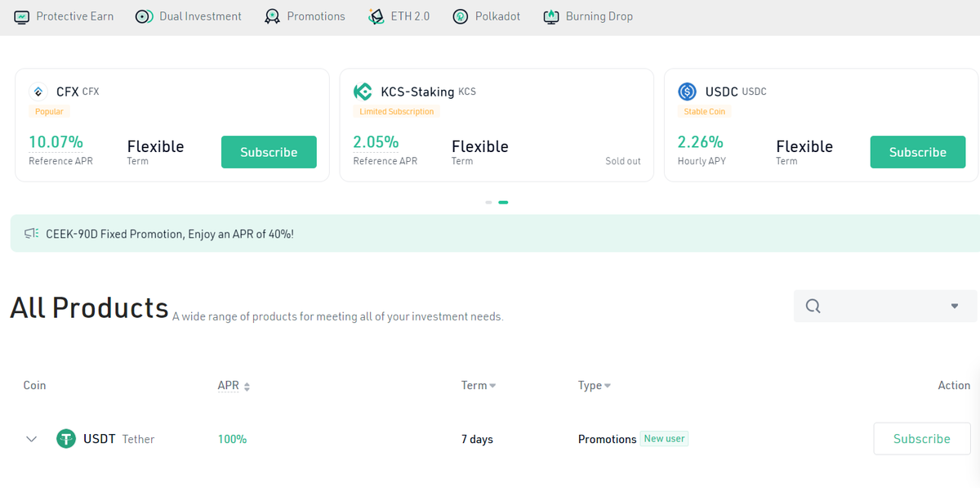Click the USDC coin logo
The width and height of the screenshot is (980, 488).
[x=687, y=92]
